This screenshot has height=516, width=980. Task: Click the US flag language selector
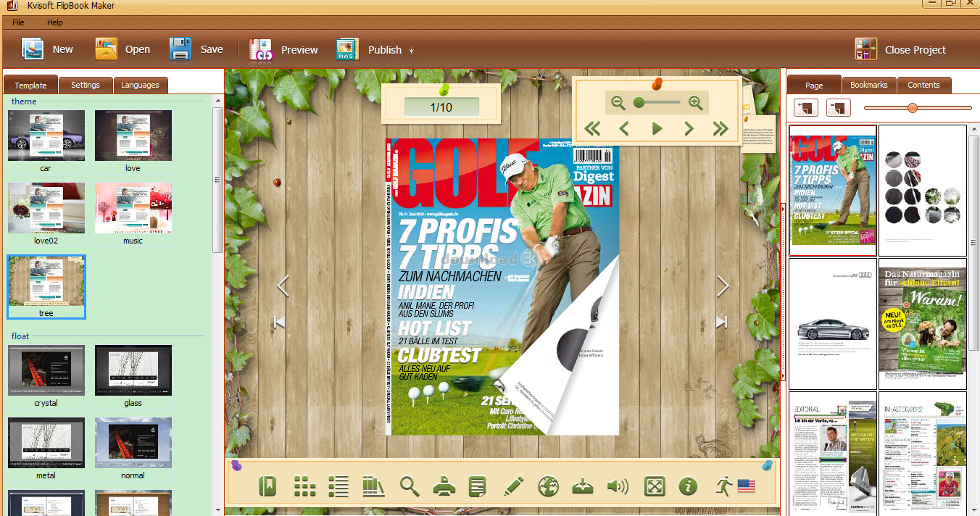746,486
